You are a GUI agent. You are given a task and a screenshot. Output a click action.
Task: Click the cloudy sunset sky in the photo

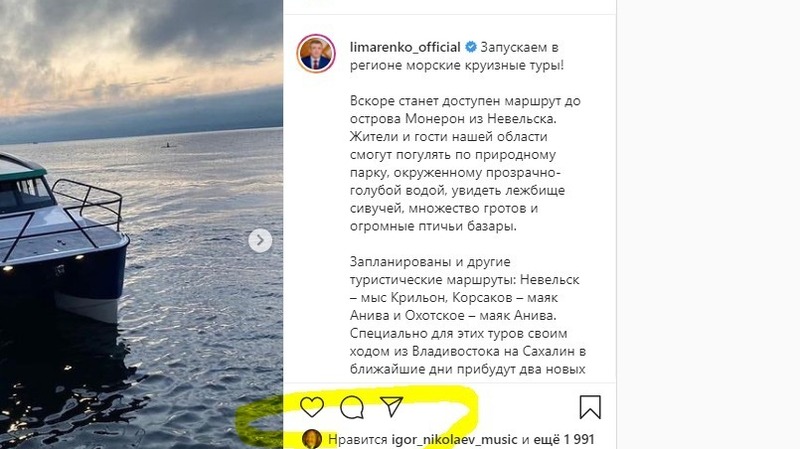coord(141,56)
